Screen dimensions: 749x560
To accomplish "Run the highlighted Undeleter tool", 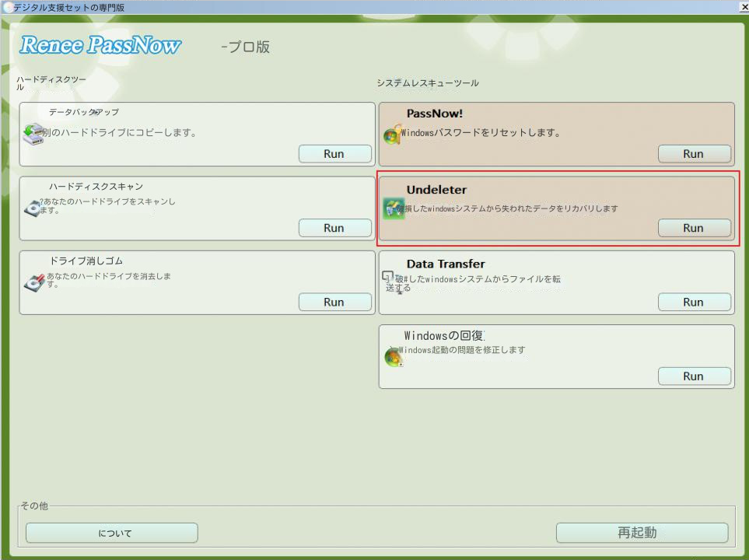I will (694, 227).
